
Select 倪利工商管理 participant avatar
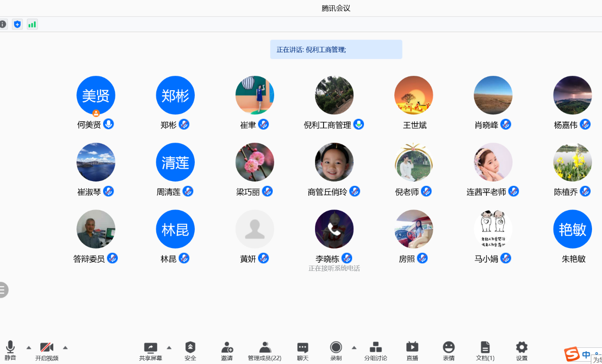click(x=334, y=95)
